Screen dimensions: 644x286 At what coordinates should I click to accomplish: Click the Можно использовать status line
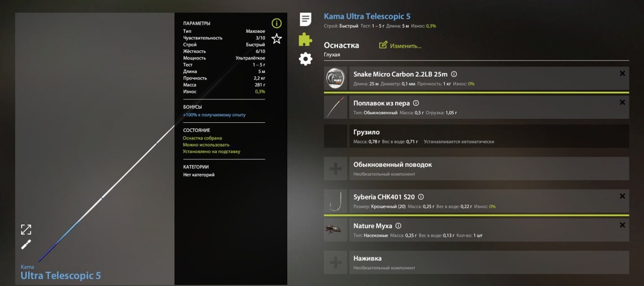point(206,145)
